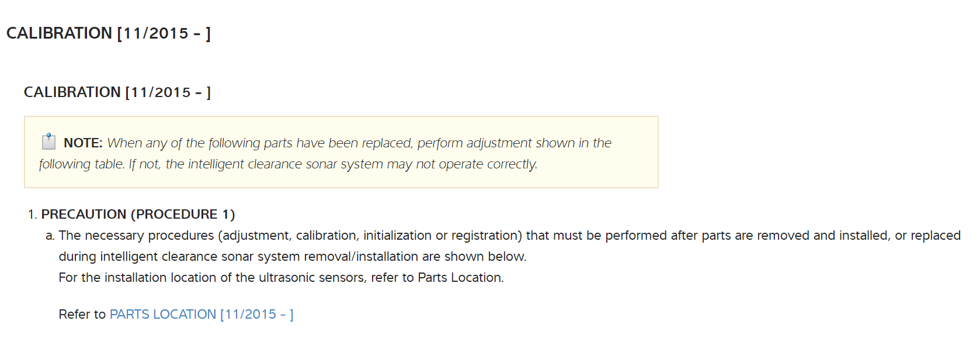Select the PRECAUTION (PROCEDURE 1) heading

138,215
